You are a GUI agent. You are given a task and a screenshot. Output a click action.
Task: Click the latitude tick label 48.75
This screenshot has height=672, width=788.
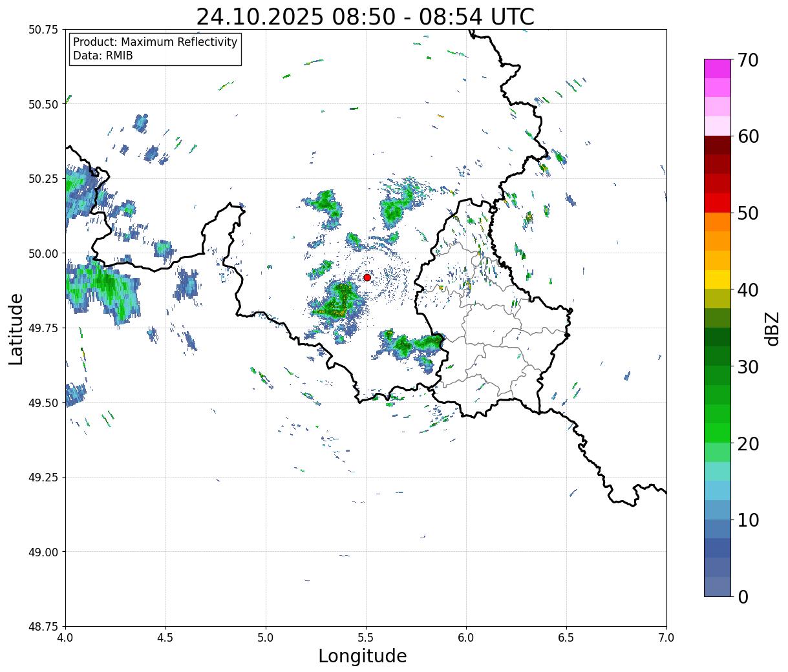pyautogui.click(x=43, y=627)
